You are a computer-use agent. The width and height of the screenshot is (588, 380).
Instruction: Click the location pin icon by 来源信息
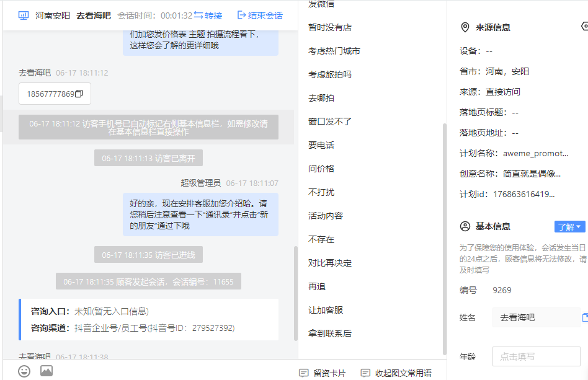click(465, 27)
